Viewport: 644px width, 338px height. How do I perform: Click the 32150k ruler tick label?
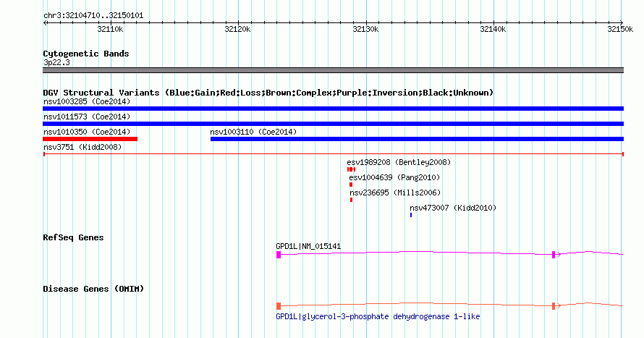coord(620,30)
